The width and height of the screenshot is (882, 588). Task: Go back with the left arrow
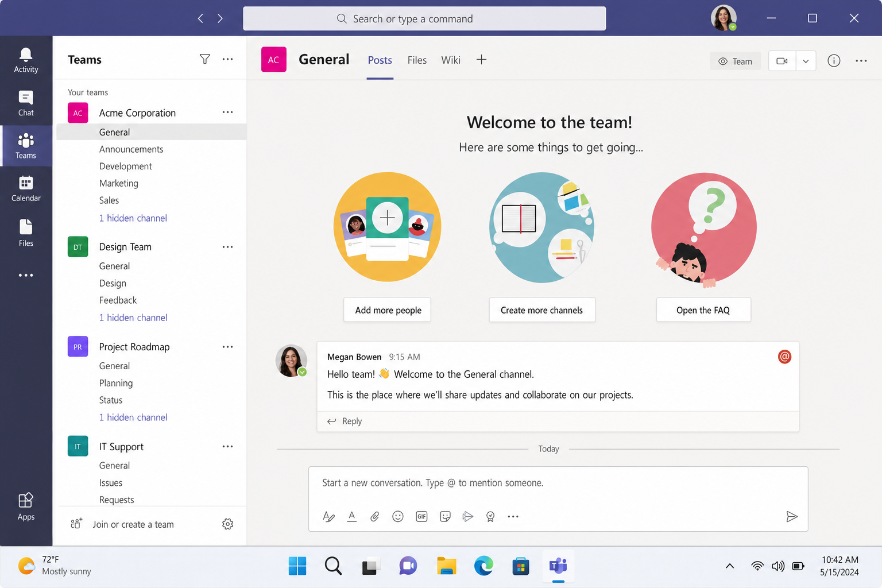(x=200, y=18)
